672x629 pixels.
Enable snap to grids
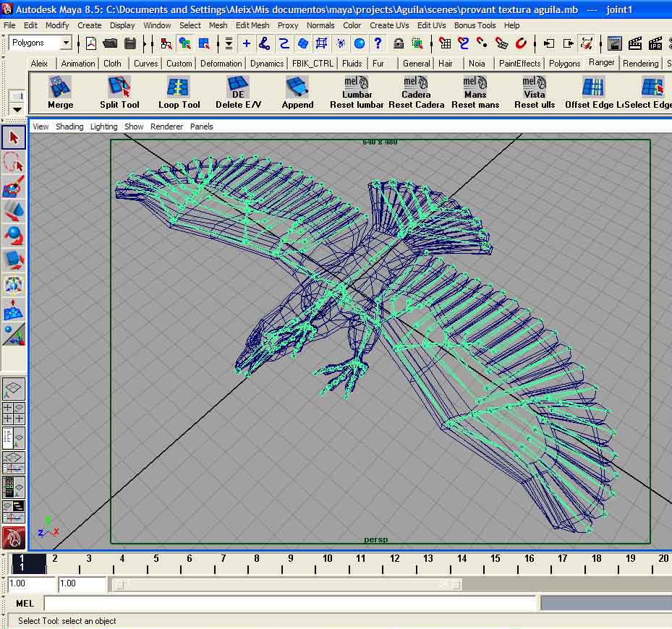(445, 43)
